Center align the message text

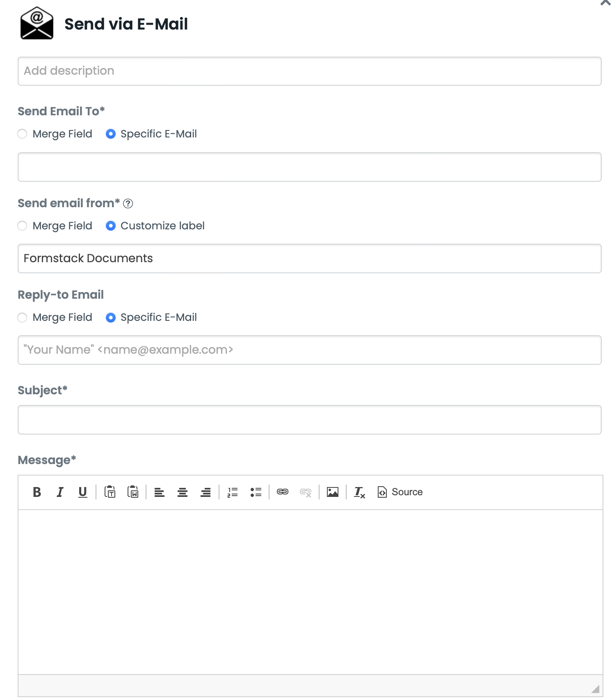click(x=183, y=492)
